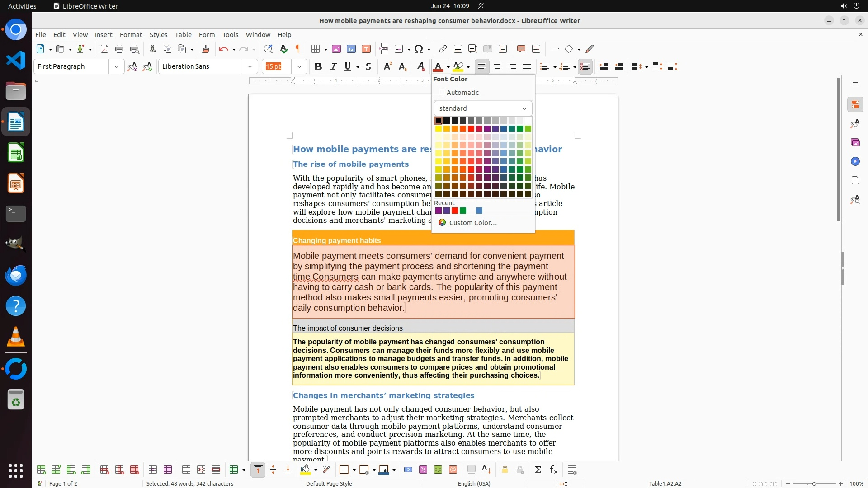Open the Liberation Sans font name dropdown
The height and width of the screenshot is (488, 868).
pos(250,66)
